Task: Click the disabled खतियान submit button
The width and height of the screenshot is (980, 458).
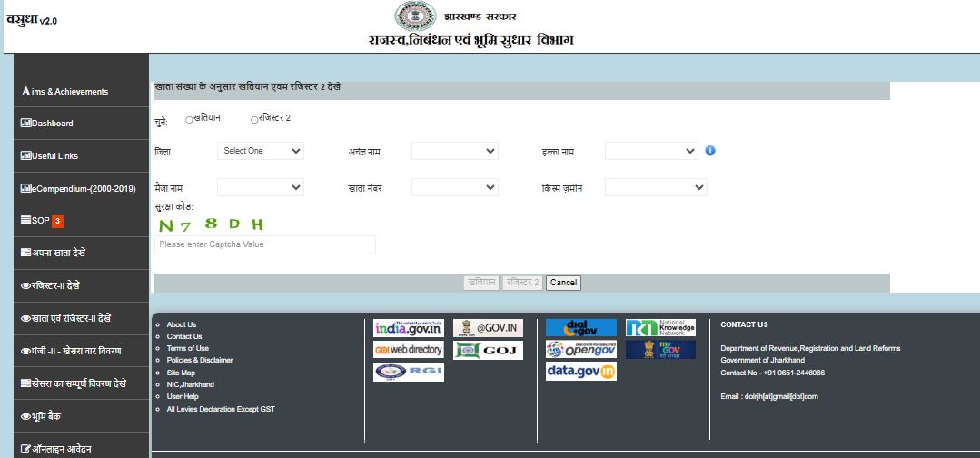Action: click(482, 283)
